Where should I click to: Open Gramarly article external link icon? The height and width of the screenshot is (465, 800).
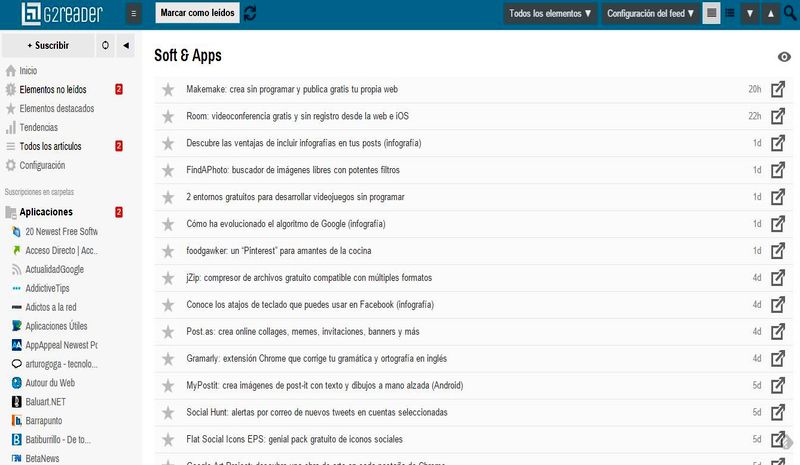[x=778, y=359]
